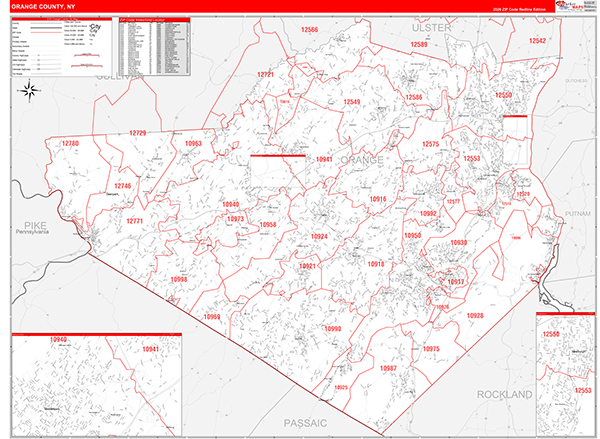
Task: Click ZIP code 12577
Action: tap(453, 201)
